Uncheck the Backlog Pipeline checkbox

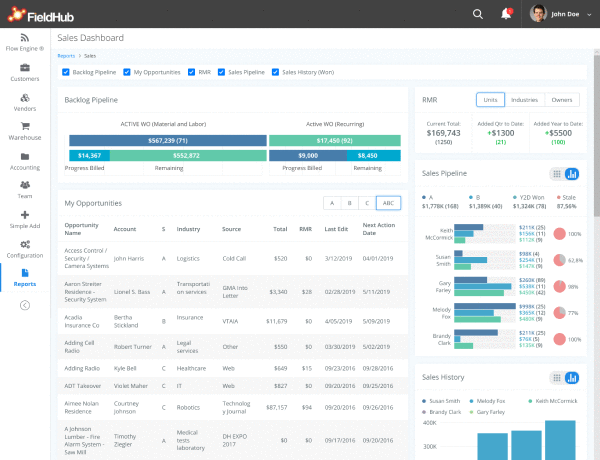pyautogui.click(x=66, y=72)
